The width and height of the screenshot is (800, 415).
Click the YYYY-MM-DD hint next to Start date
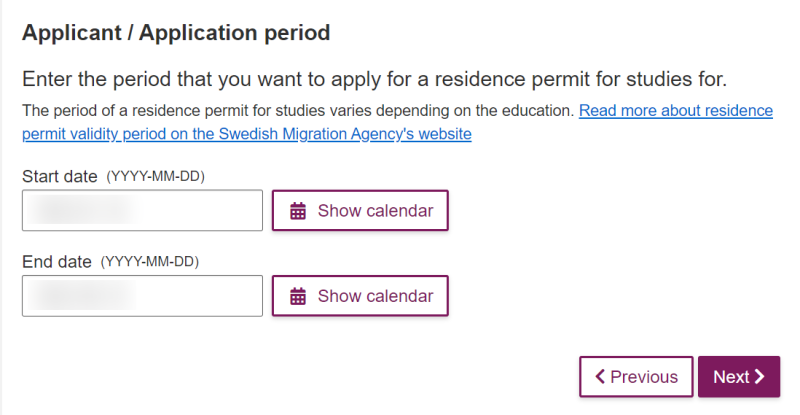point(156,177)
